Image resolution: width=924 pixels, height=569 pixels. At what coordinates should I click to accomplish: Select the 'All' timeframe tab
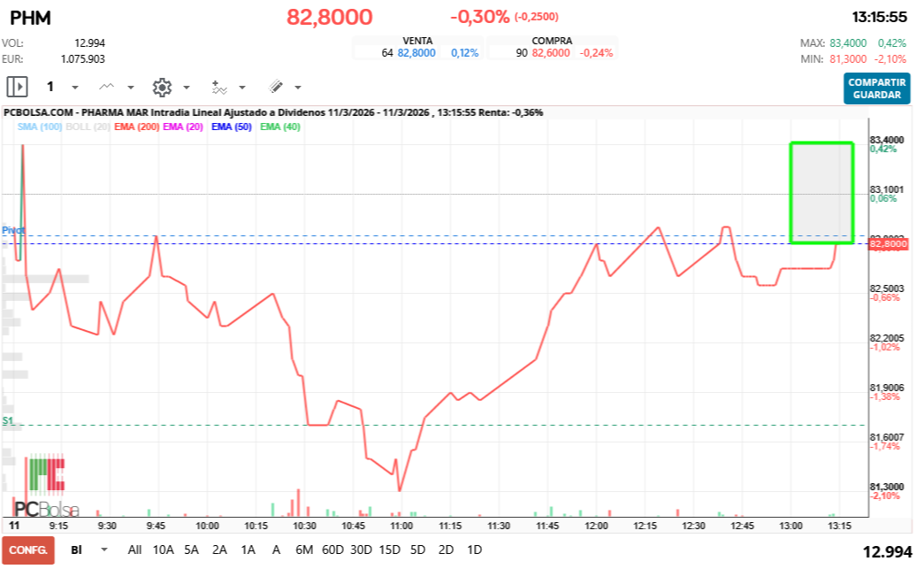pos(134,550)
